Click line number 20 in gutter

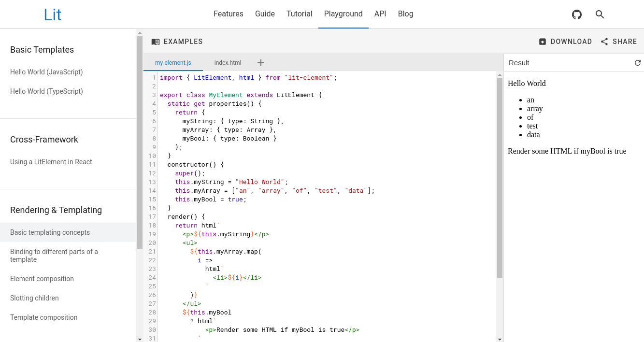152,243
